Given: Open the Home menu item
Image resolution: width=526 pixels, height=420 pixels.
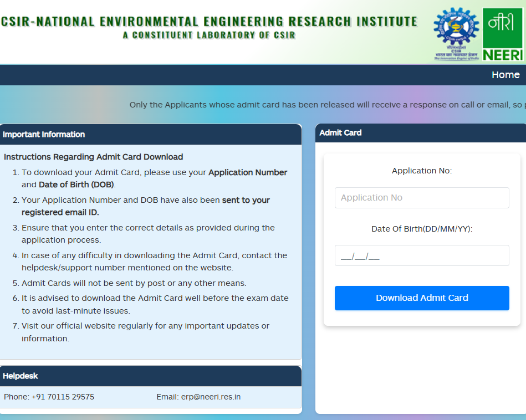Looking at the screenshot, I should click(x=505, y=75).
